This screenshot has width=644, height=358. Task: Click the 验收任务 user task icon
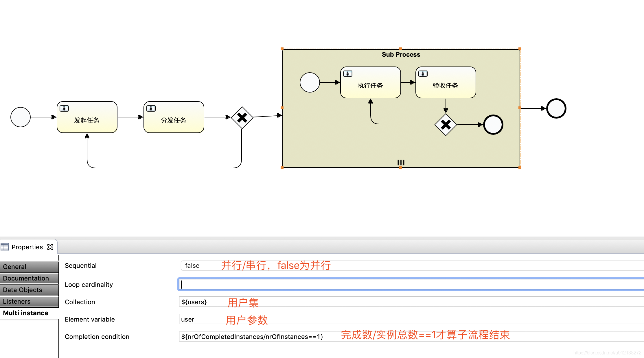click(x=424, y=74)
